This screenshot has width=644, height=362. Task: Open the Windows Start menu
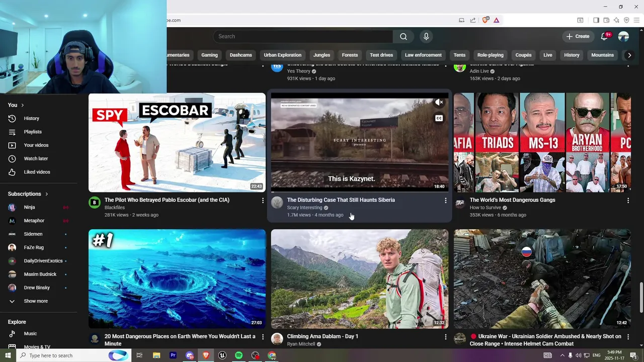[8, 355]
